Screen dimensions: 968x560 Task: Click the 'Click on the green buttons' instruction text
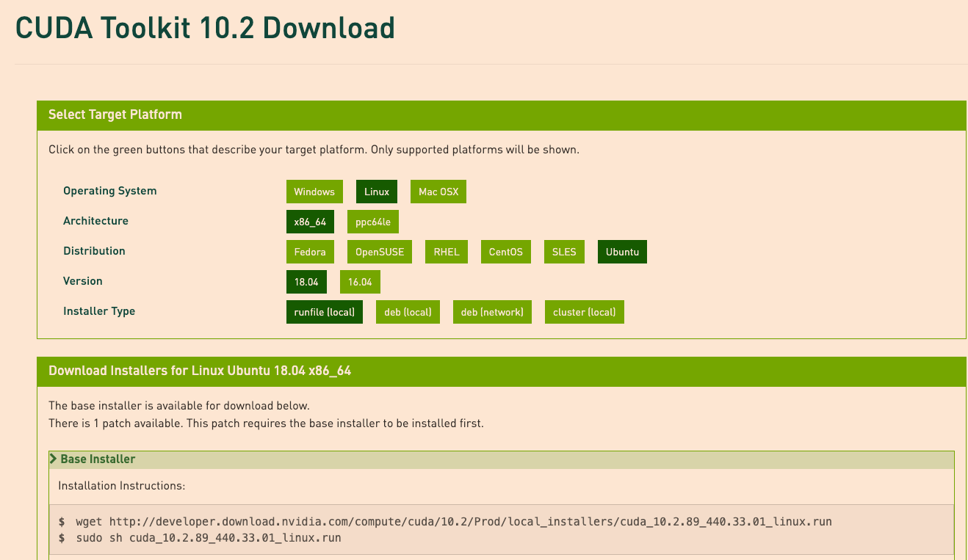314,150
